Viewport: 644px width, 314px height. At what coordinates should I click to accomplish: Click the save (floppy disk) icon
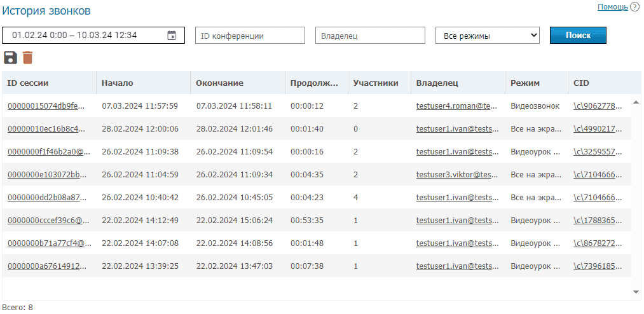11,57
